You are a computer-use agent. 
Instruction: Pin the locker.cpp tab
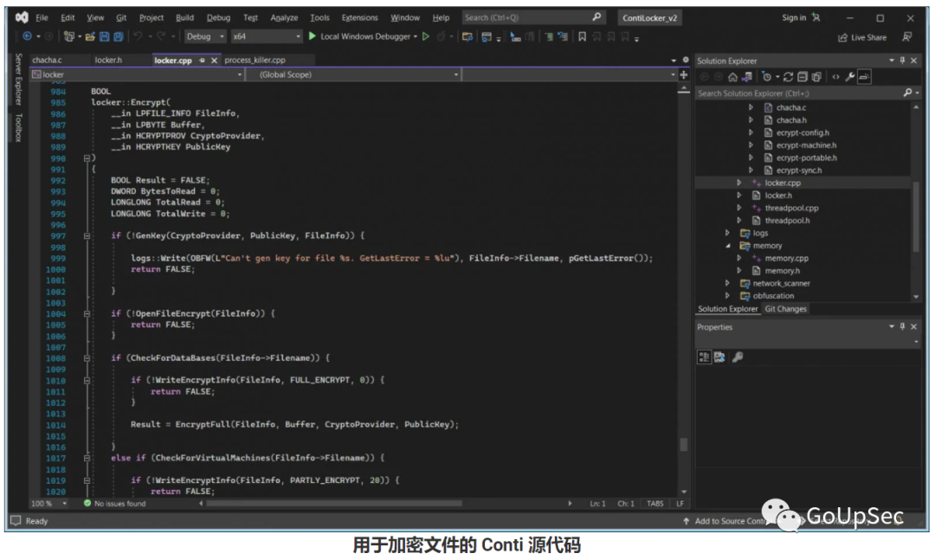(x=202, y=61)
